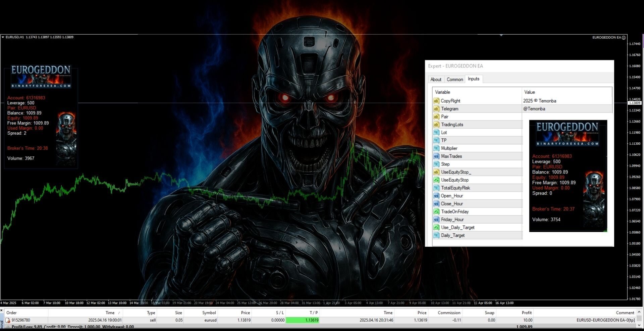Click the Use_Daily_Target row boolean icon
Image resolution: width=644 pixels, height=331 pixels.
[436, 227]
